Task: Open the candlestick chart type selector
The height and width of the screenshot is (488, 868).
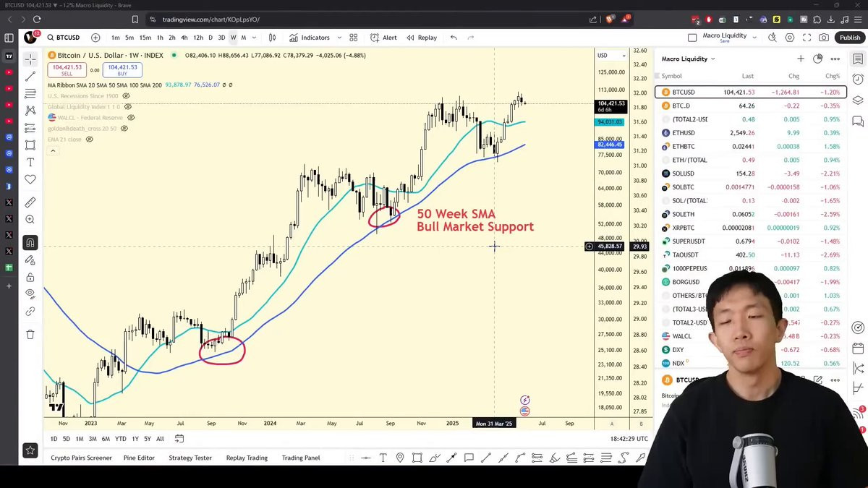Action: click(273, 38)
